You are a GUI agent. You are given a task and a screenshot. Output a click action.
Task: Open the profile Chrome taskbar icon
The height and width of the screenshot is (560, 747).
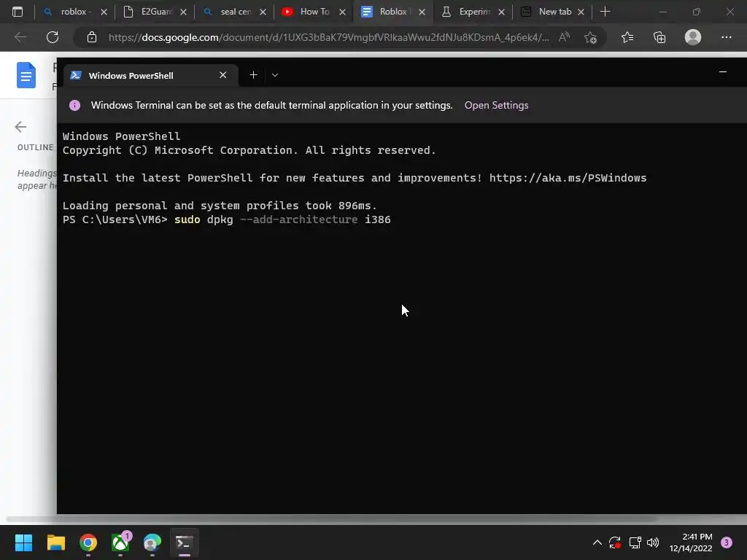[152, 542]
